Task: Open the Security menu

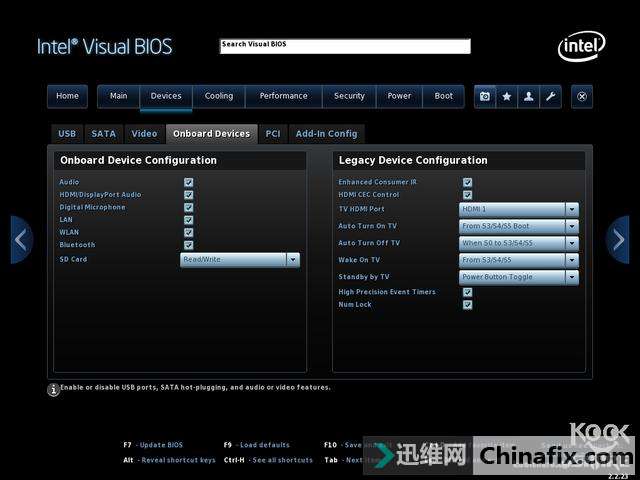Action: point(349,96)
